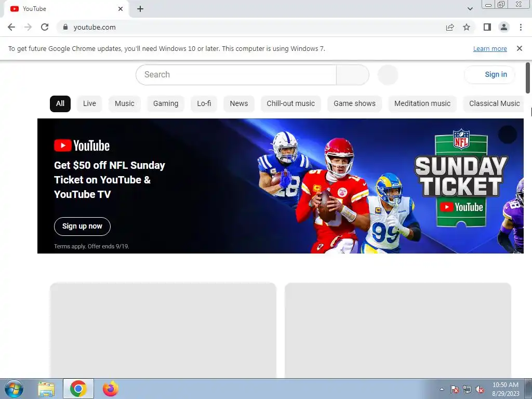
Task: Open the first loading video placeholder
Action: [163, 330]
